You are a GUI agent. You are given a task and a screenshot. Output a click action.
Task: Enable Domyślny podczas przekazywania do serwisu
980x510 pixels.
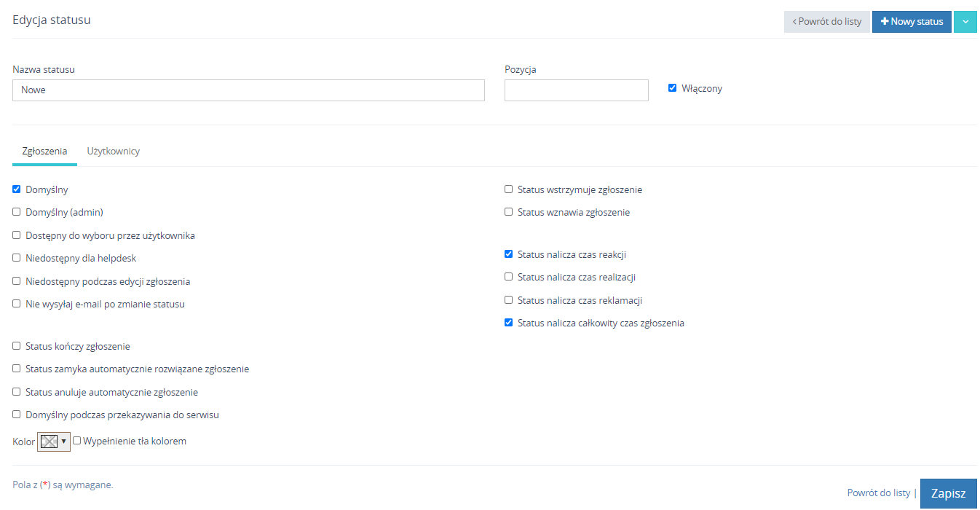click(x=17, y=415)
